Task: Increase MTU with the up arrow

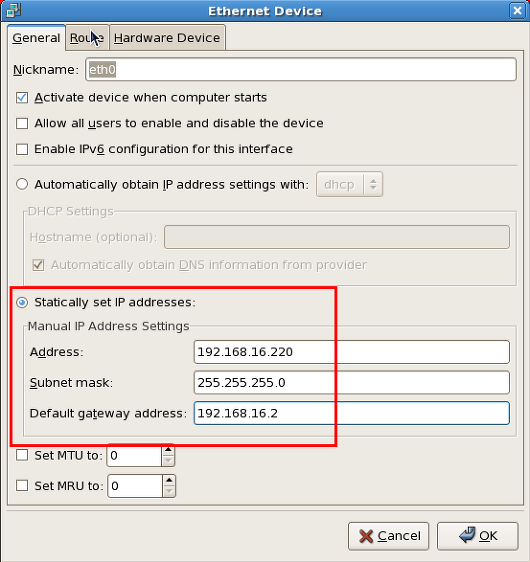Action: click(x=168, y=450)
